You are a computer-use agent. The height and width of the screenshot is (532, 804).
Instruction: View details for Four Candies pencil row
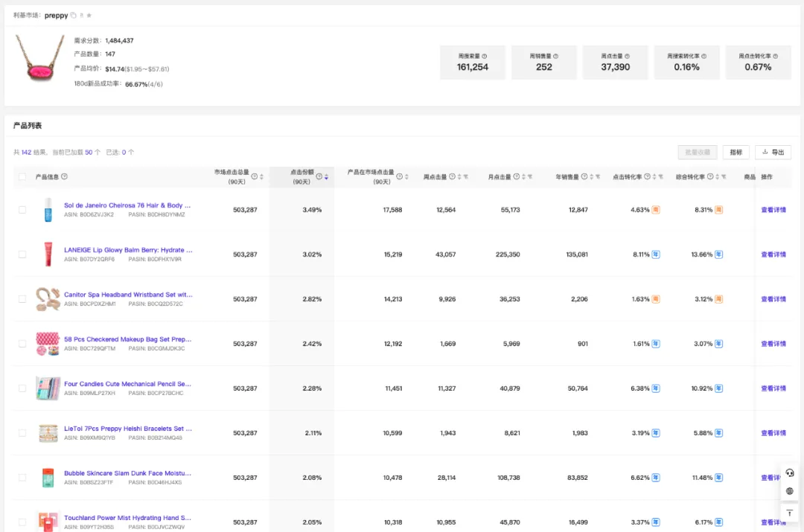(x=773, y=388)
